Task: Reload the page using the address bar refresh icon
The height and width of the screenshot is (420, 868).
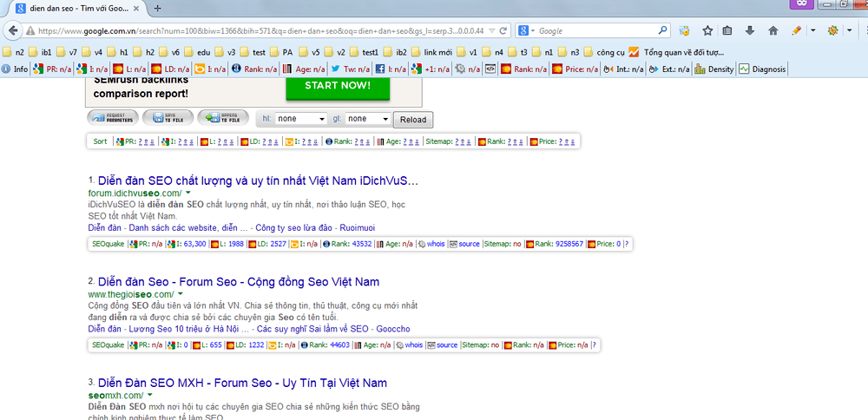Action: tap(503, 31)
